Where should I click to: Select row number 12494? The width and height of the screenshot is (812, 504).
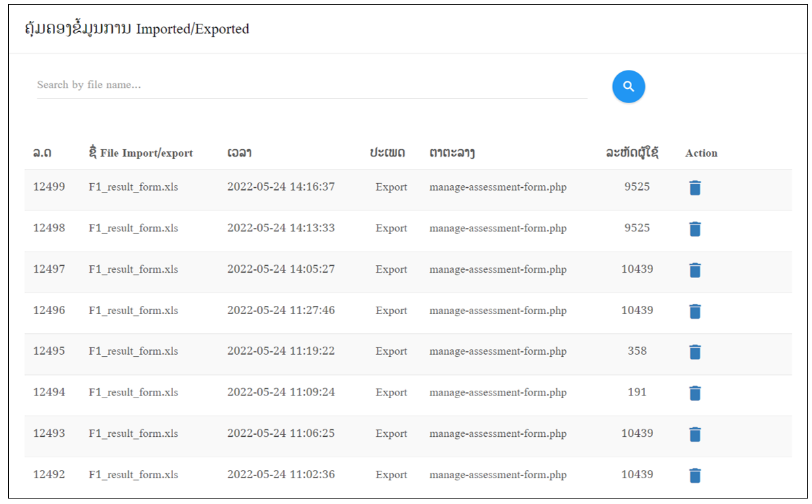[x=49, y=392]
